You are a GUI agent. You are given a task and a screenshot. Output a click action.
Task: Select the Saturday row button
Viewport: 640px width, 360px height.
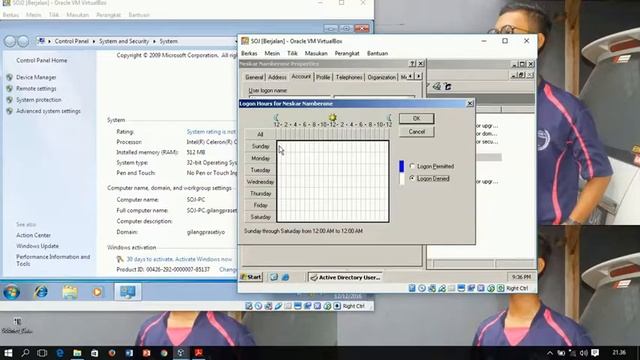260,217
